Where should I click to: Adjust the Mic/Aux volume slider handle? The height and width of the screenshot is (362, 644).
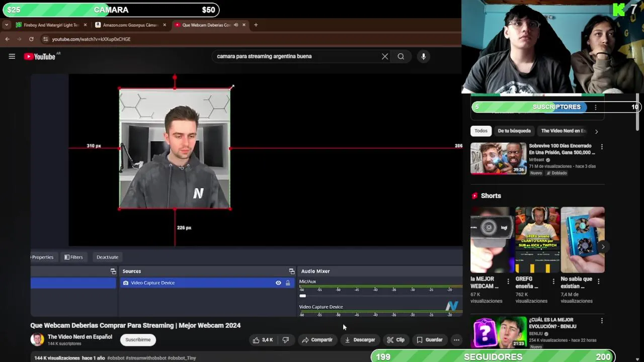(302, 296)
